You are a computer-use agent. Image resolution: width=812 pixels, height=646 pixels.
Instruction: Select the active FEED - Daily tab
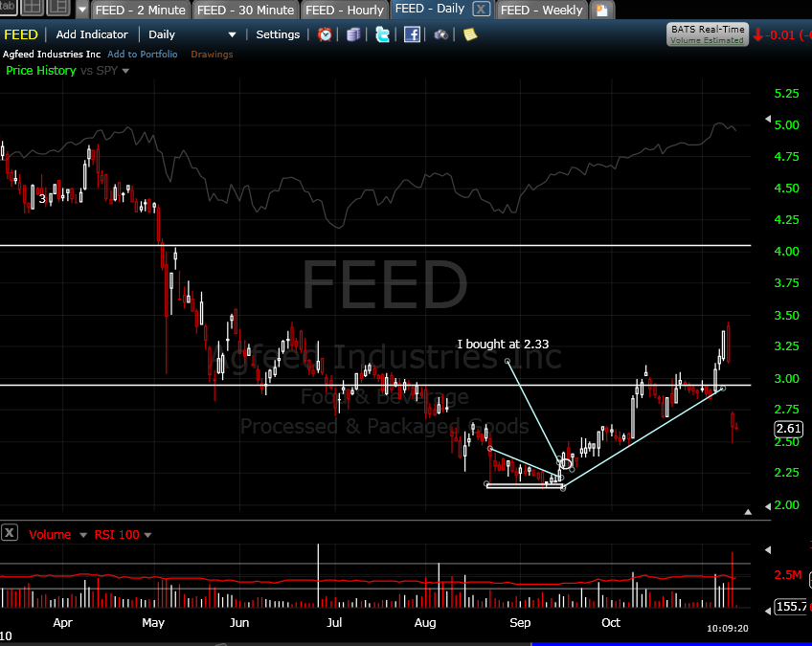(x=429, y=9)
